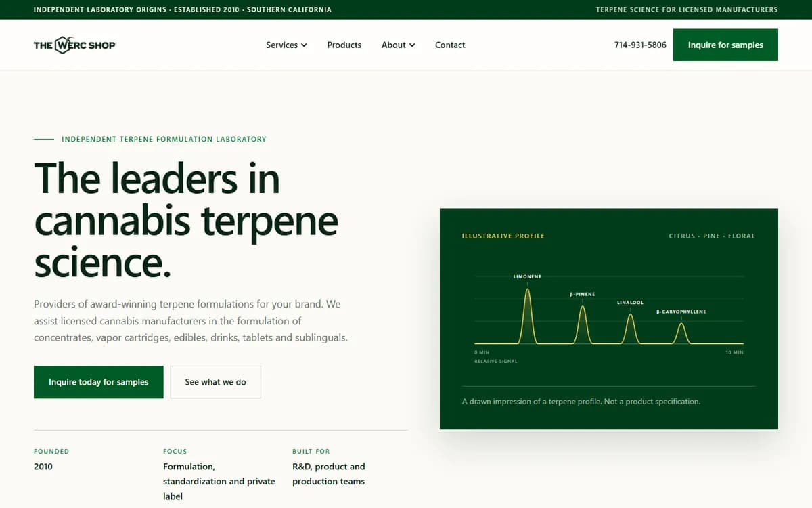Viewport: 812px width, 508px height.
Task: Click the main headline about terpene science
Action: (186, 220)
